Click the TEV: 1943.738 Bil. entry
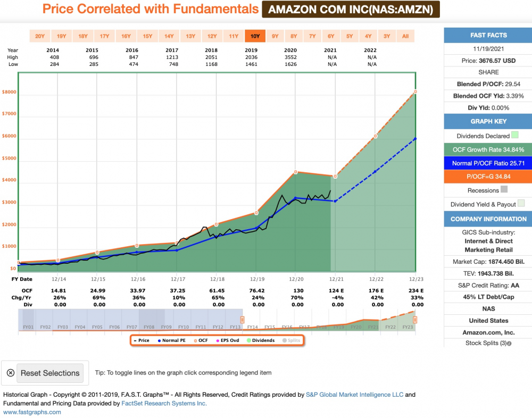532x418 pixels. pos(488,273)
